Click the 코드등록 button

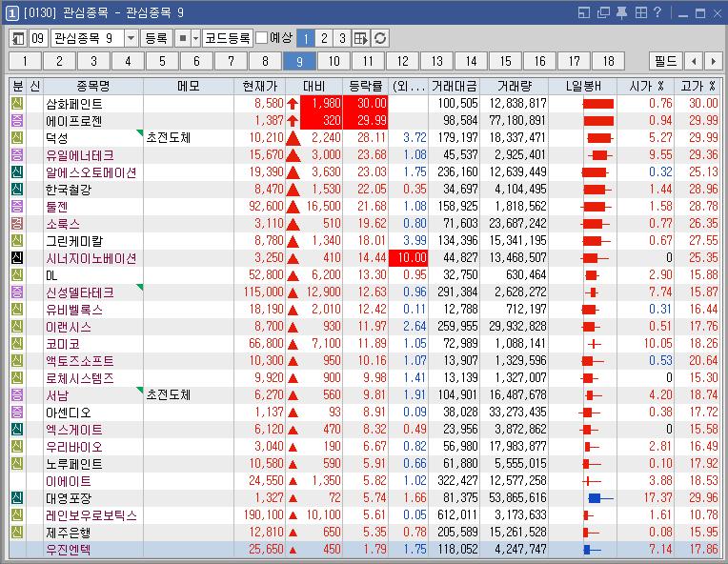click(228, 38)
